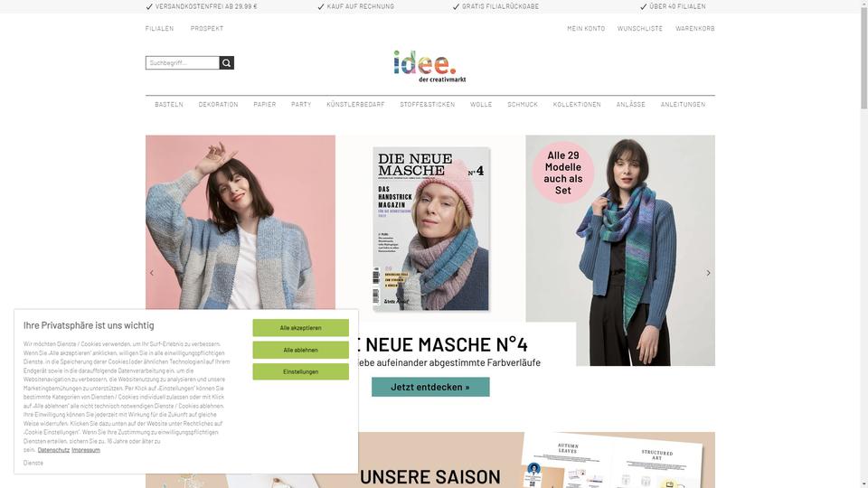Click the idee. creativmarkt logo
This screenshot has height=488, width=868.
pos(429,66)
